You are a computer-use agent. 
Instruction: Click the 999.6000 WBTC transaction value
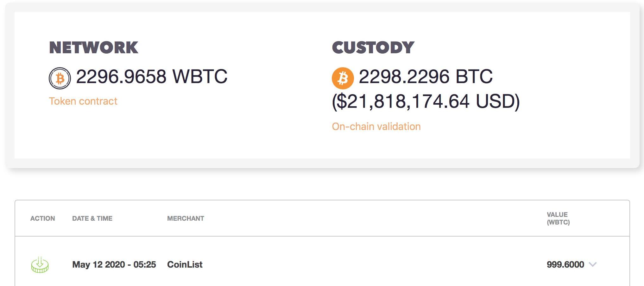(x=565, y=264)
